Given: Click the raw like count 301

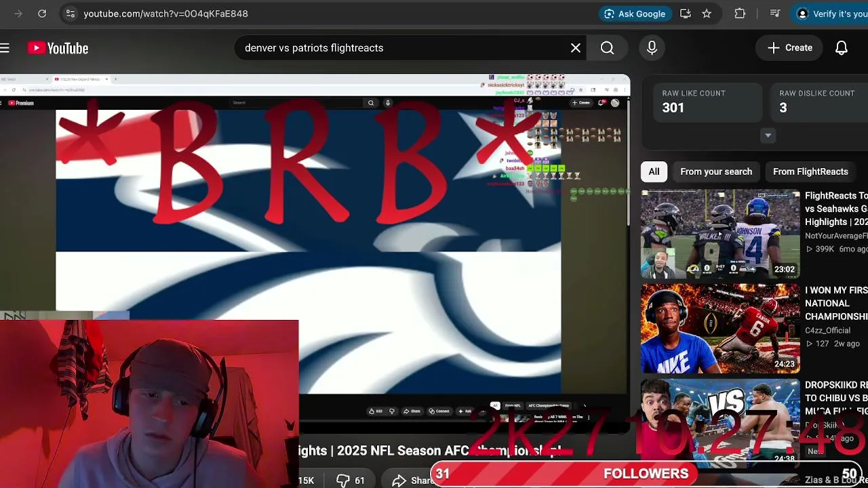Looking at the screenshot, I should click(x=673, y=108).
